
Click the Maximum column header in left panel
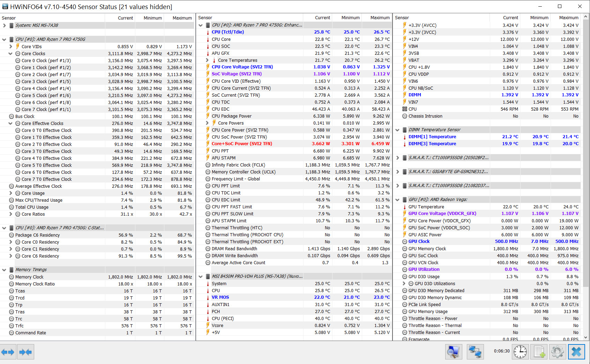click(x=180, y=18)
